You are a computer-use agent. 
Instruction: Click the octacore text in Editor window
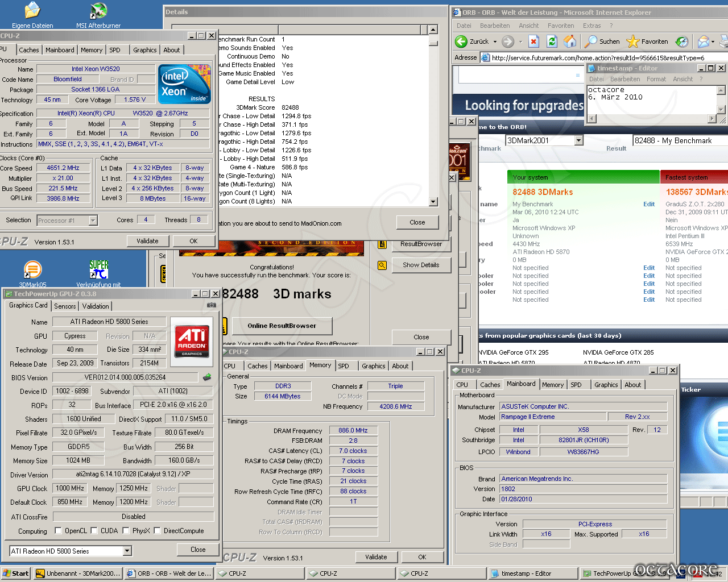click(x=606, y=90)
